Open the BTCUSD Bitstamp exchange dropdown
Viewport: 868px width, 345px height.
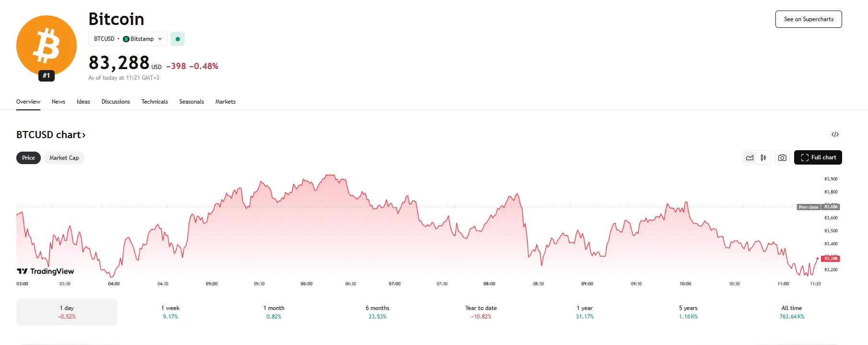point(128,39)
